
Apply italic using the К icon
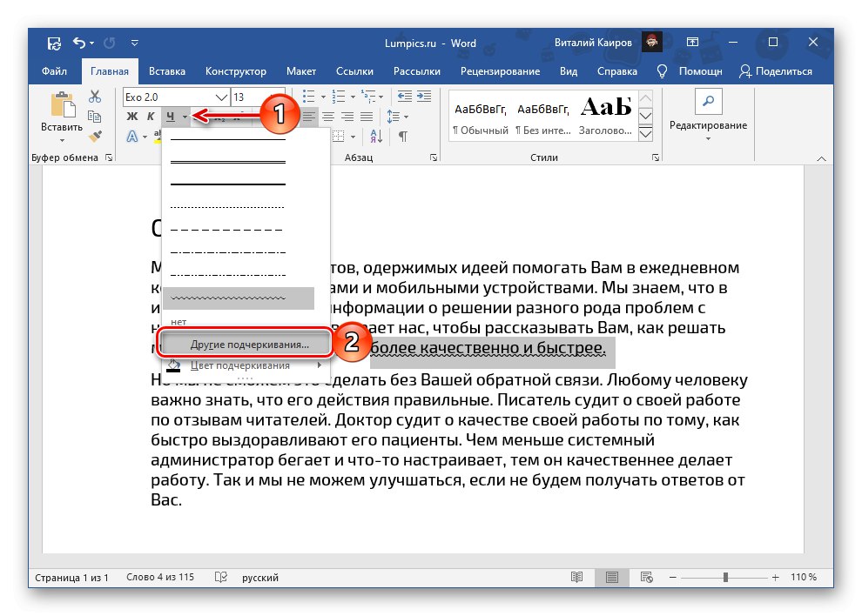(149, 116)
